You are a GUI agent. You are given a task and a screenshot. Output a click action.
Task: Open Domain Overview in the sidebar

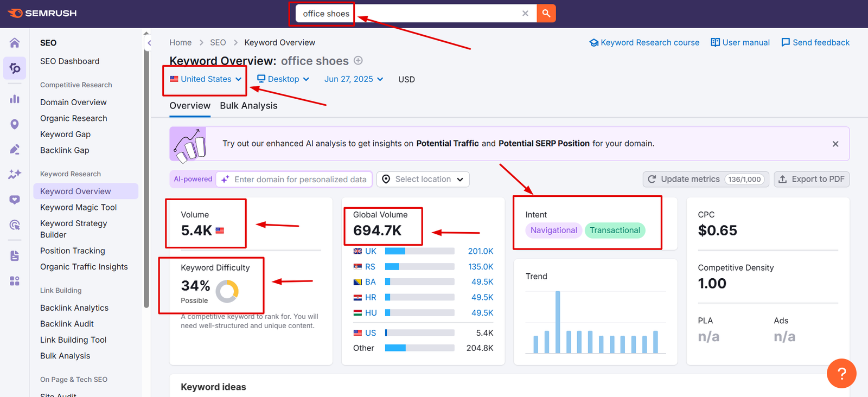(73, 102)
